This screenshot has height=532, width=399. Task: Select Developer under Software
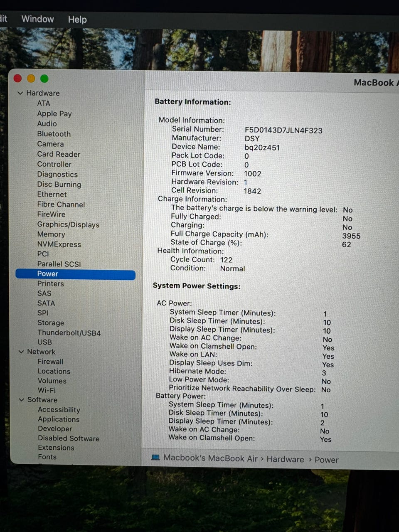click(x=55, y=429)
